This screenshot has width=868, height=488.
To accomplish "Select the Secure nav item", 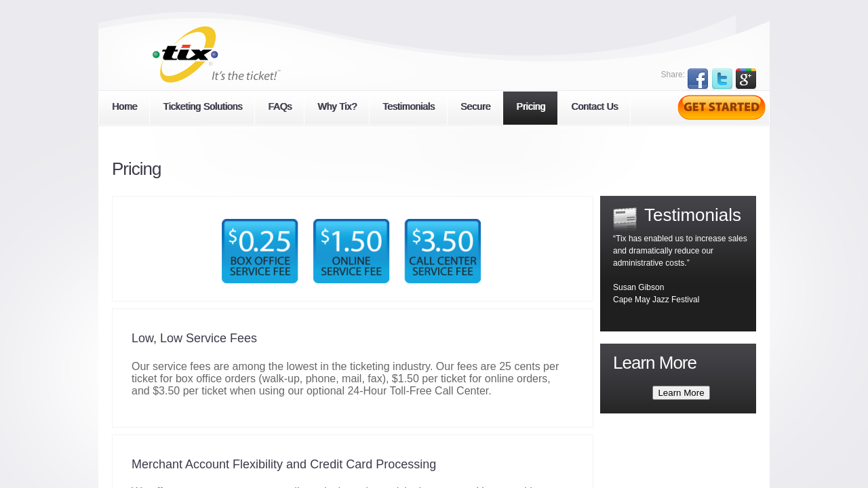I will pyautogui.click(x=475, y=107).
